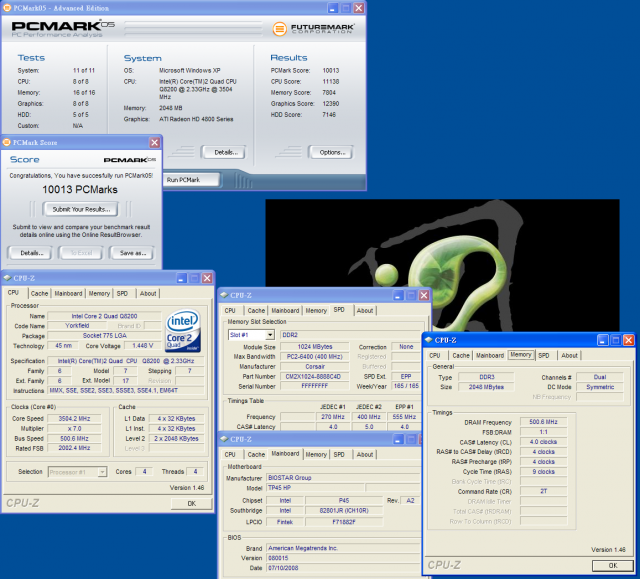Image resolution: width=640 pixels, height=579 pixels.
Task: Open the Cache tab in CPU-Z processor window
Action: (40, 293)
